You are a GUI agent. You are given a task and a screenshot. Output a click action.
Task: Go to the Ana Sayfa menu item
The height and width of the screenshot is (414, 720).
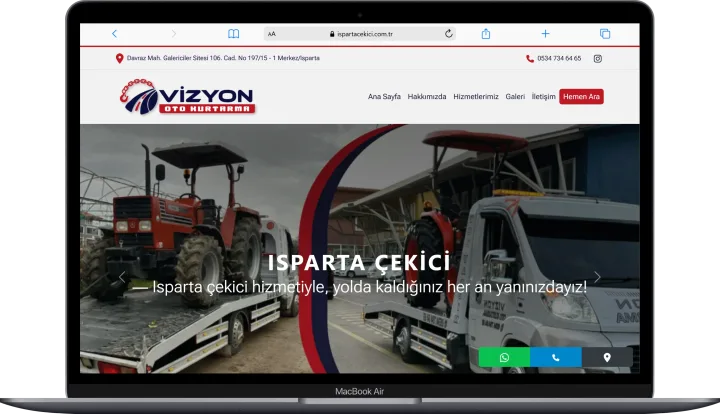pyautogui.click(x=384, y=96)
